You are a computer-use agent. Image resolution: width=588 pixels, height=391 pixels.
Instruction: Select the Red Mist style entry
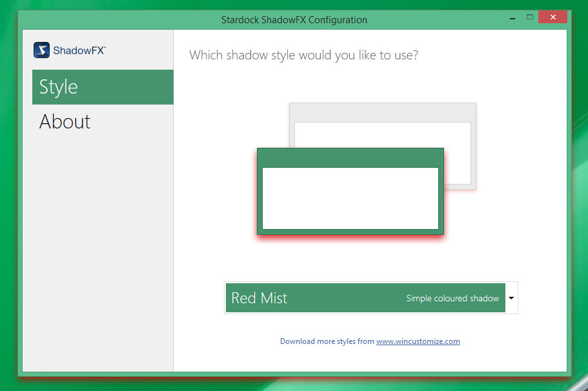pos(365,298)
